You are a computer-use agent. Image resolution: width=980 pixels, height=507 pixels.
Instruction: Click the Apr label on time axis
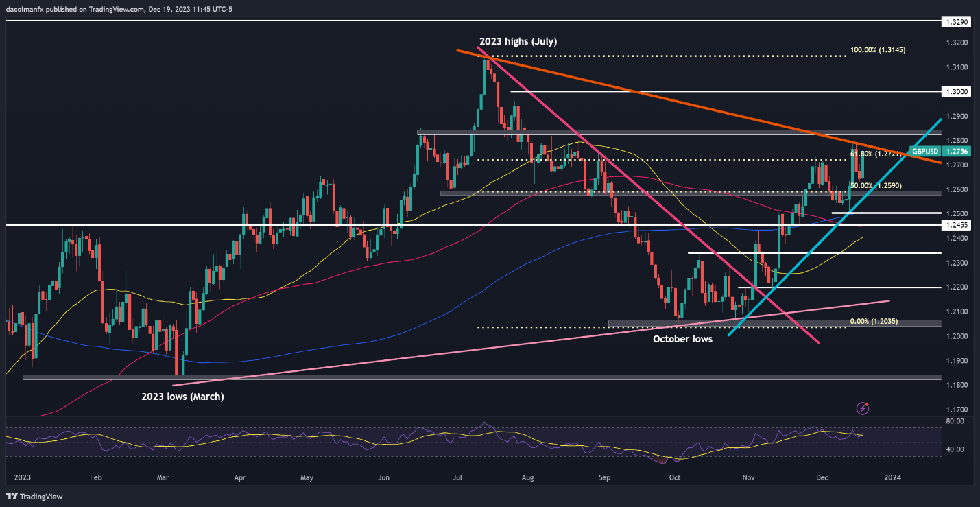240,476
